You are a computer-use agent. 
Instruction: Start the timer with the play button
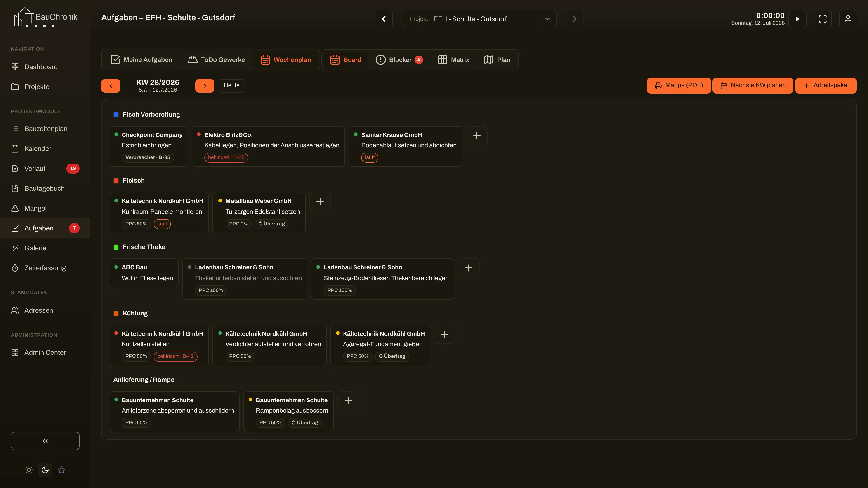coord(797,19)
